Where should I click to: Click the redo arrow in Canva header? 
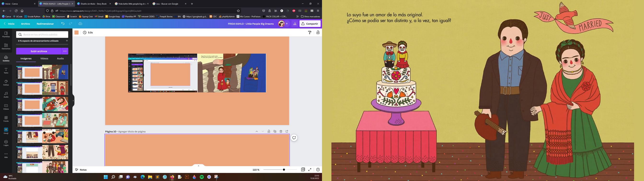[71, 24]
